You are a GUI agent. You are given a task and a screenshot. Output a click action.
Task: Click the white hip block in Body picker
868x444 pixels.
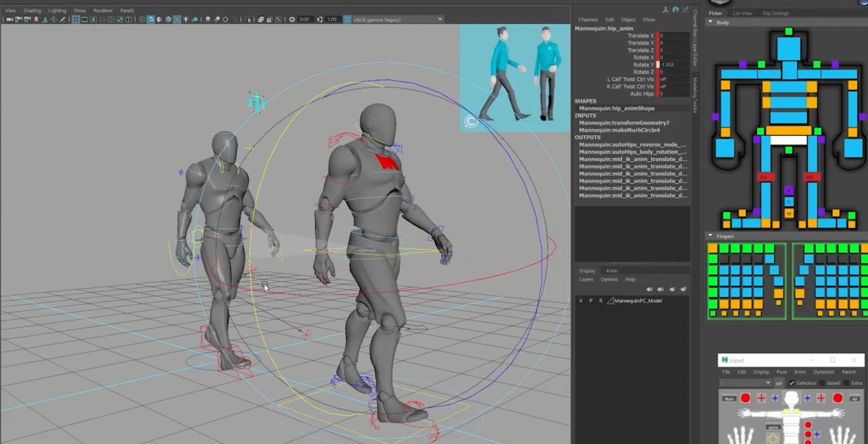[x=788, y=140]
